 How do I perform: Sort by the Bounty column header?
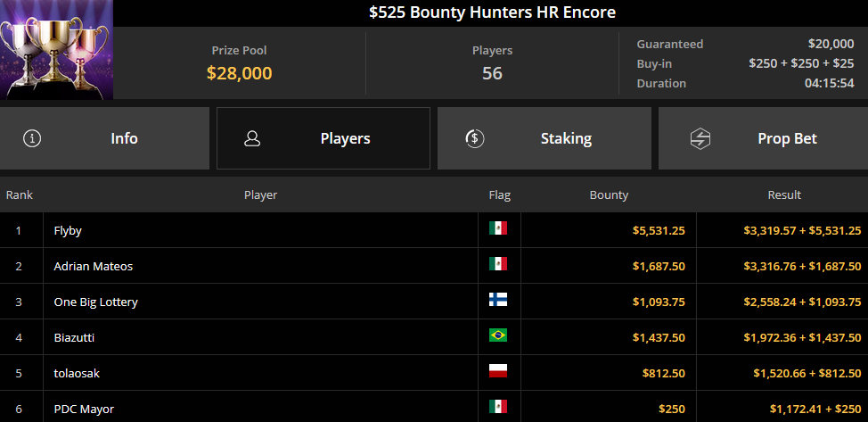coord(609,194)
